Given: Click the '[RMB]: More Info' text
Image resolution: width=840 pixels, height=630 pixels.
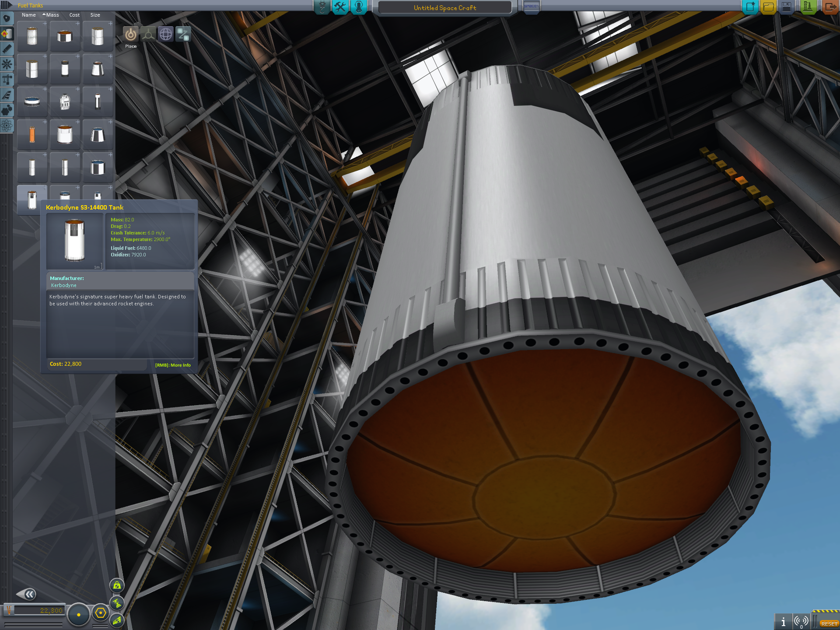Looking at the screenshot, I should pos(173,365).
